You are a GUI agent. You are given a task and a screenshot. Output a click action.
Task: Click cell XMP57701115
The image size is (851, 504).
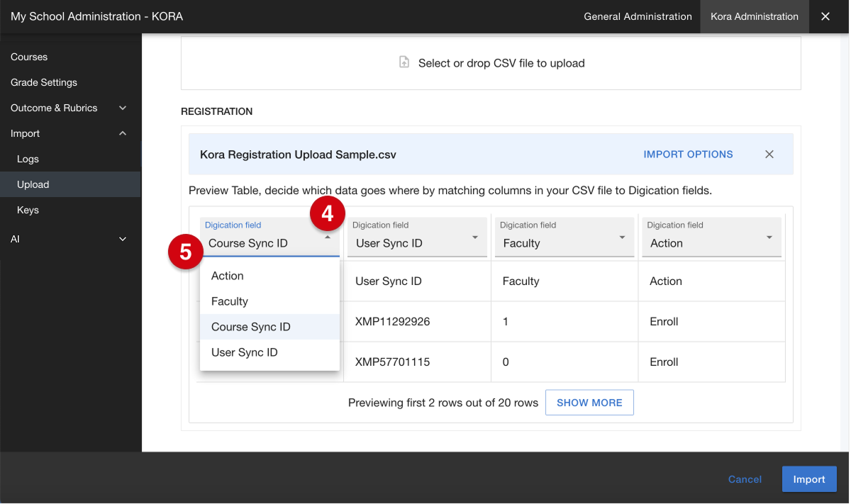point(417,362)
